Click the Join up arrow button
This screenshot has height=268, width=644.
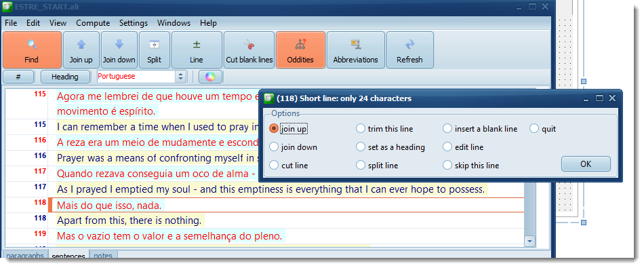pyautogui.click(x=81, y=50)
